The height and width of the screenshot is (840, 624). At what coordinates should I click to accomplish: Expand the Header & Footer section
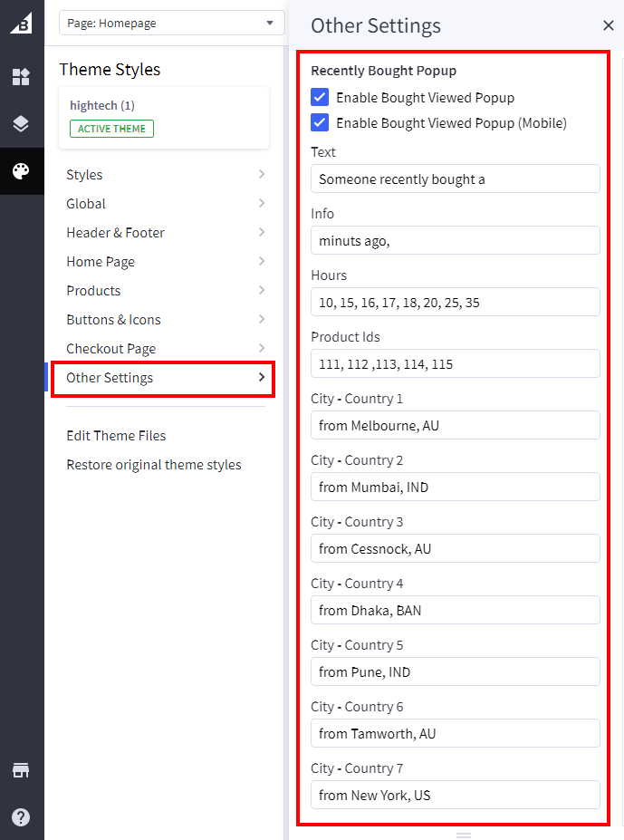[165, 233]
